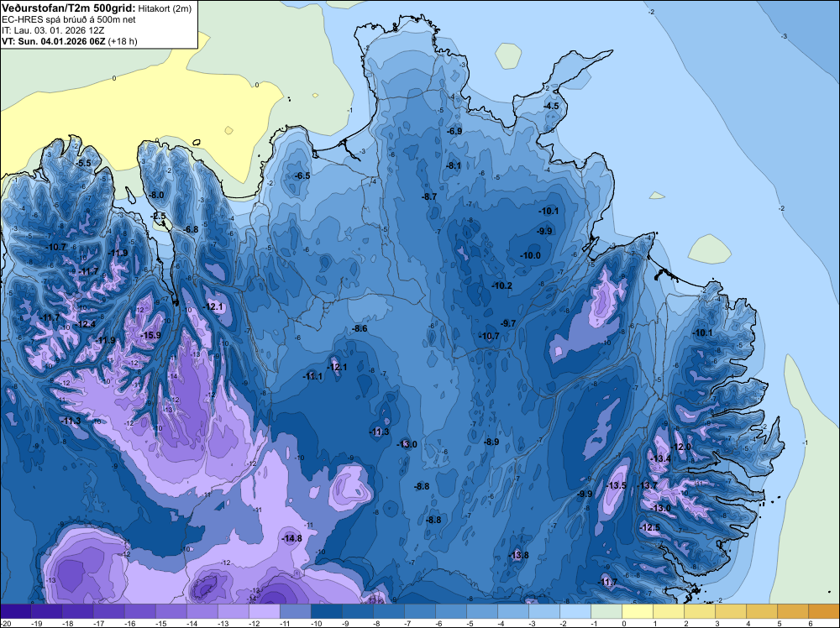Viewport: 840px width, 628px height.
Task: Click the legend swatch labeled 3
Action: coord(730,611)
